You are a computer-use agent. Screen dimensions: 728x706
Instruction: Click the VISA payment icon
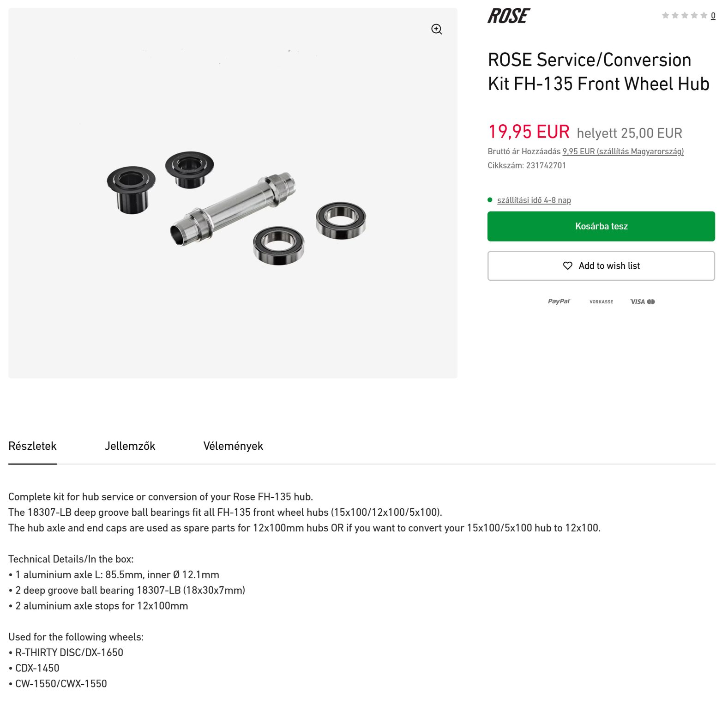pos(638,302)
